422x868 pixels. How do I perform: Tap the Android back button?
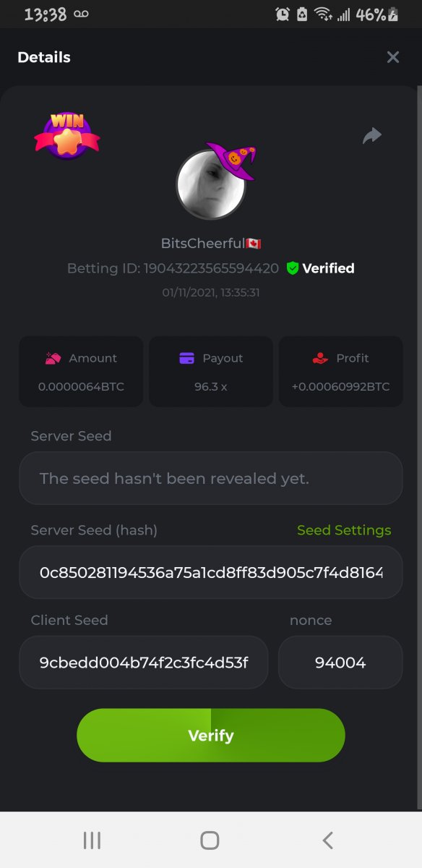[327, 840]
